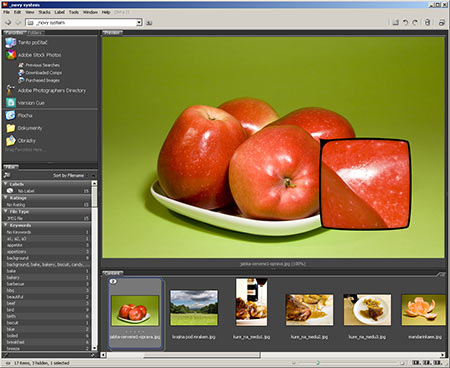Open the Obrázky folder favorite
450x368 pixels.
click(21, 141)
